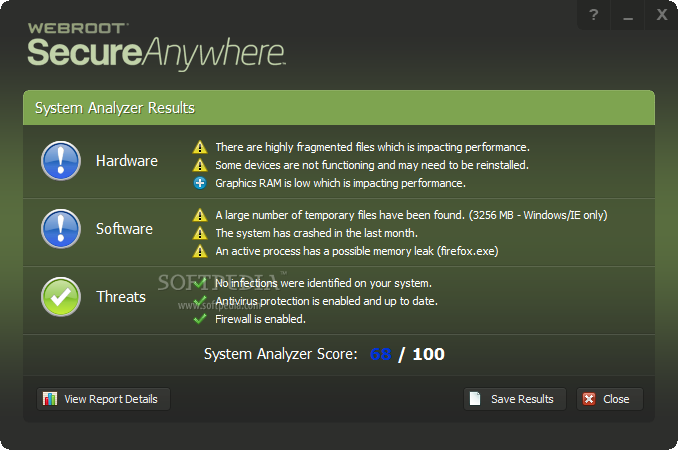Click the Threats green checkmark status icon
Image resolution: width=678 pixels, height=450 pixels.
click(61, 297)
